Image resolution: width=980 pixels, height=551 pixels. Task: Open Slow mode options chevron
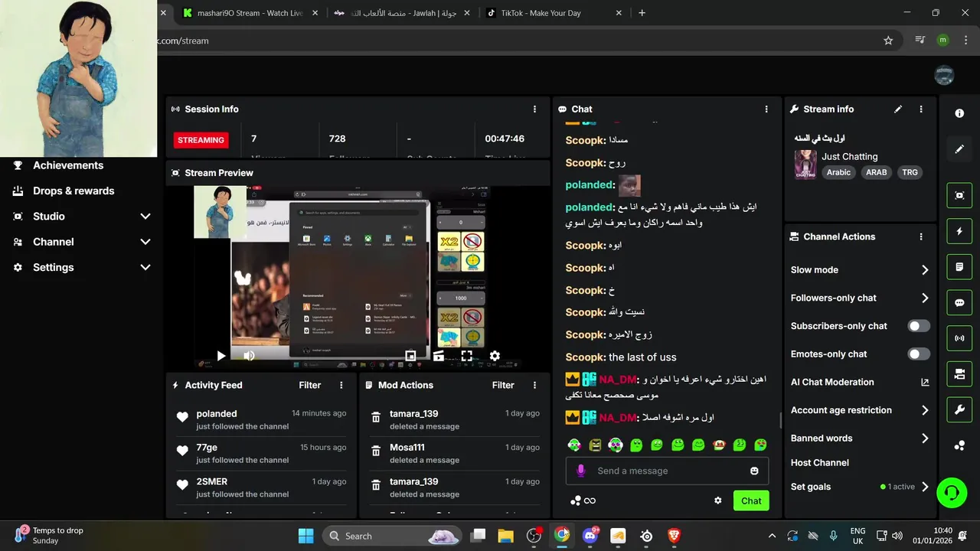[x=925, y=270]
